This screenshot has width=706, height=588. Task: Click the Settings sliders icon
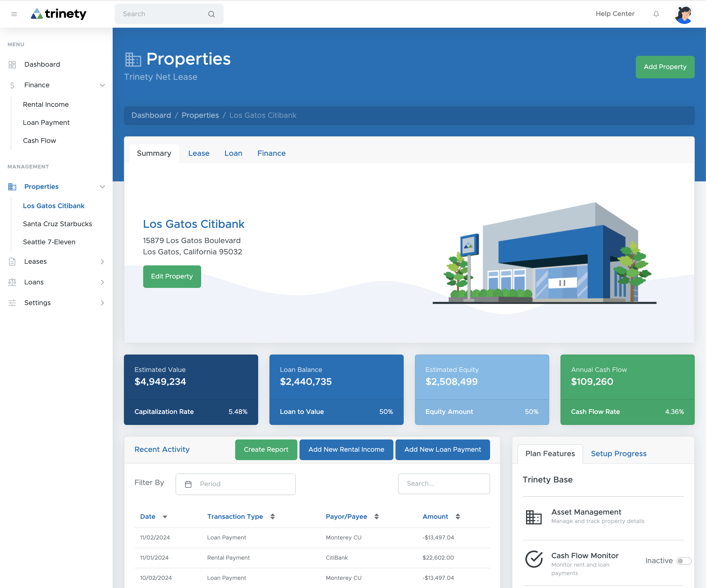point(12,303)
